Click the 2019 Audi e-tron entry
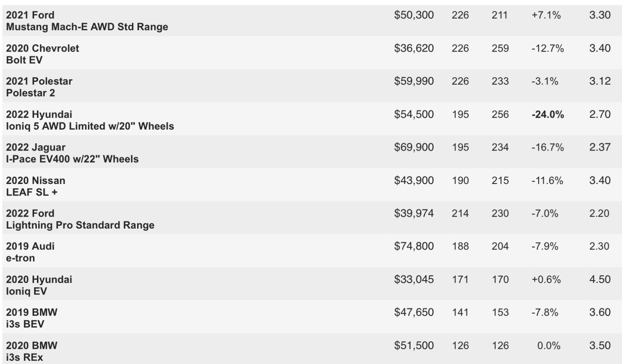 [30, 252]
